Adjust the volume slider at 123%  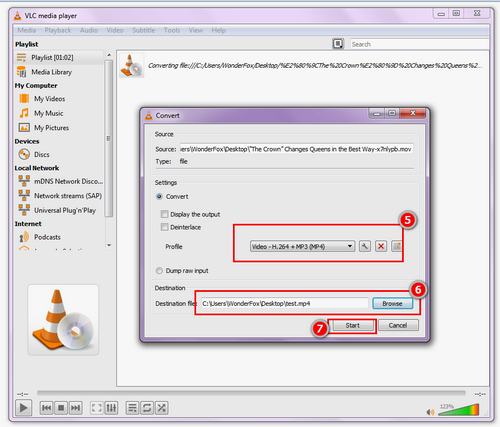click(x=459, y=410)
